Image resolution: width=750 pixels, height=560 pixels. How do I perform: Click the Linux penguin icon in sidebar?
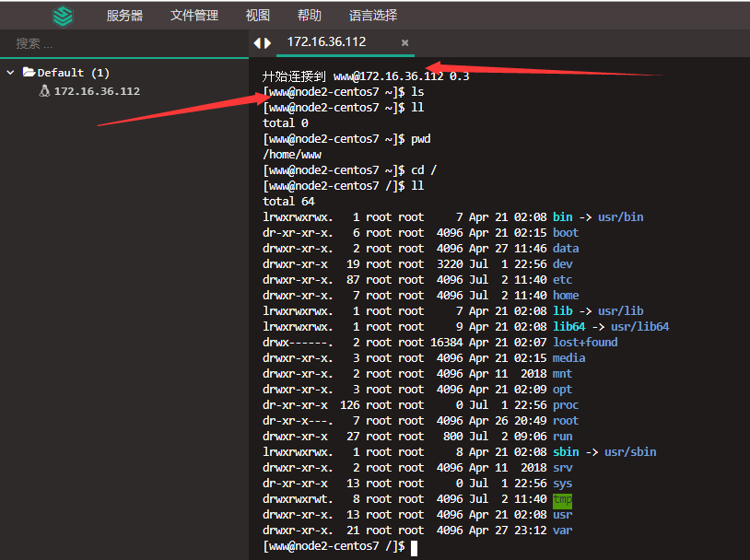(x=43, y=91)
